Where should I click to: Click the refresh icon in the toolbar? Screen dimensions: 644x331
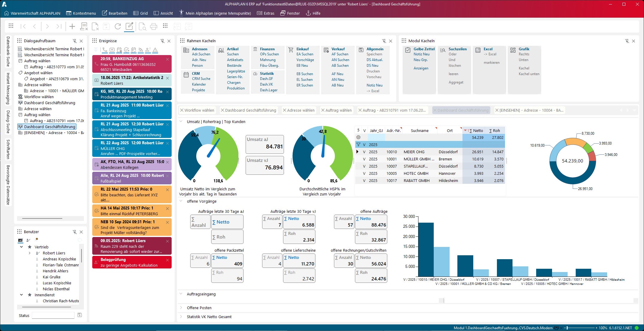tap(117, 26)
